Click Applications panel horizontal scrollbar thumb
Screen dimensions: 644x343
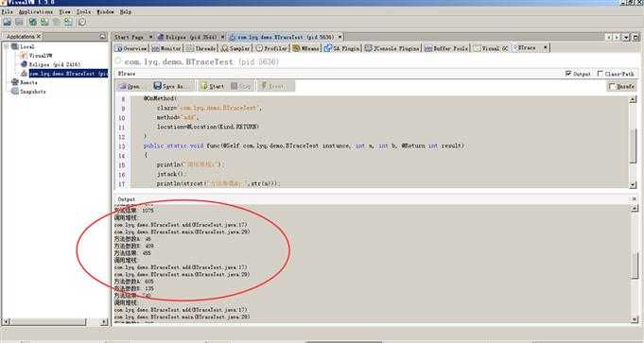click(48, 322)
